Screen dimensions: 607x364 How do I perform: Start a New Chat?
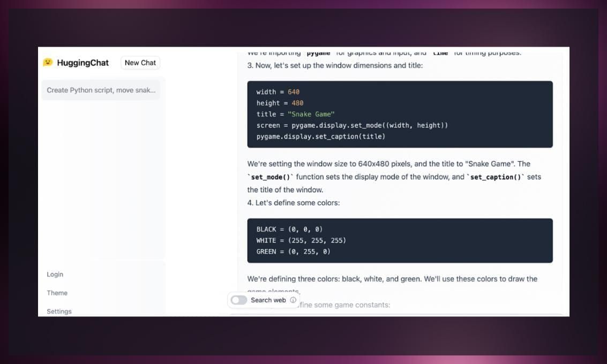pos(140,63)
